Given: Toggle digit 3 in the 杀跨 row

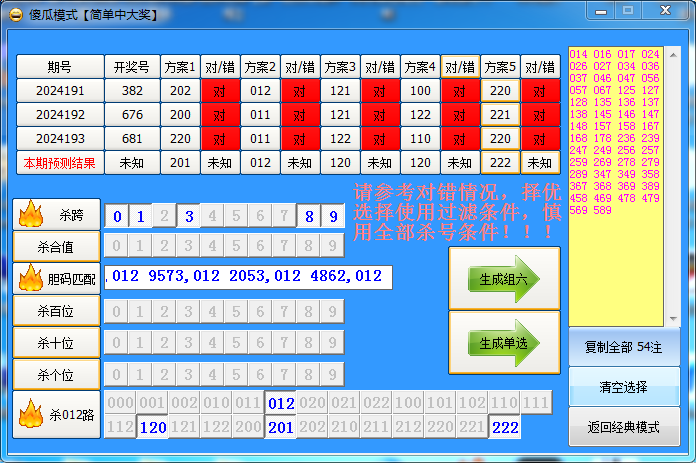Looking at the screenshot, I should point(189,216).
